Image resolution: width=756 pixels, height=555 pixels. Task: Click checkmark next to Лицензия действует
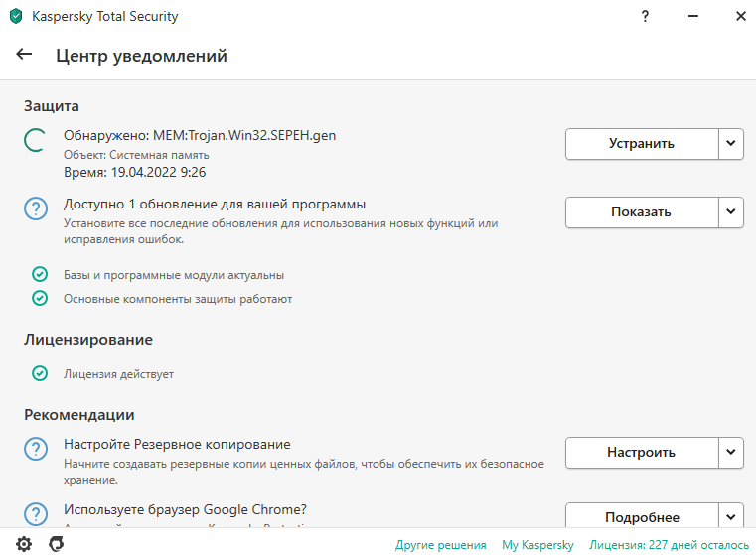[40, 374]
